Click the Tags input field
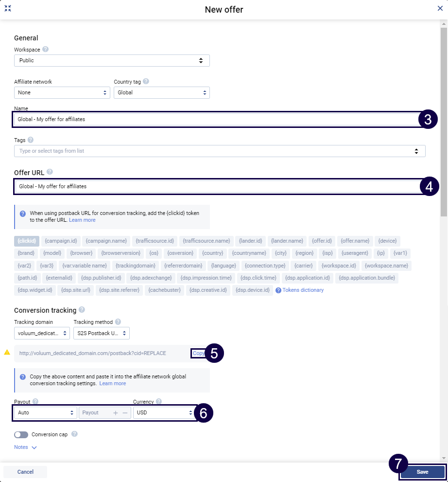The image size is (448, 482). [214, 151]
